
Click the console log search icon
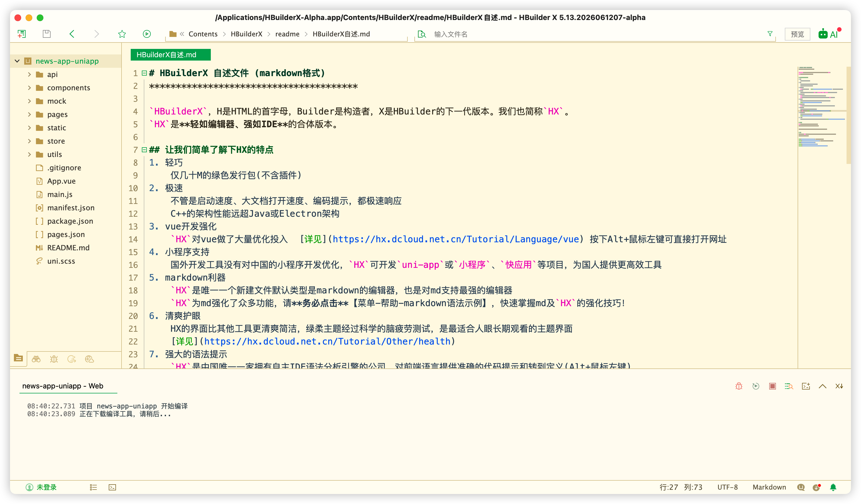(x=789, y=386)
